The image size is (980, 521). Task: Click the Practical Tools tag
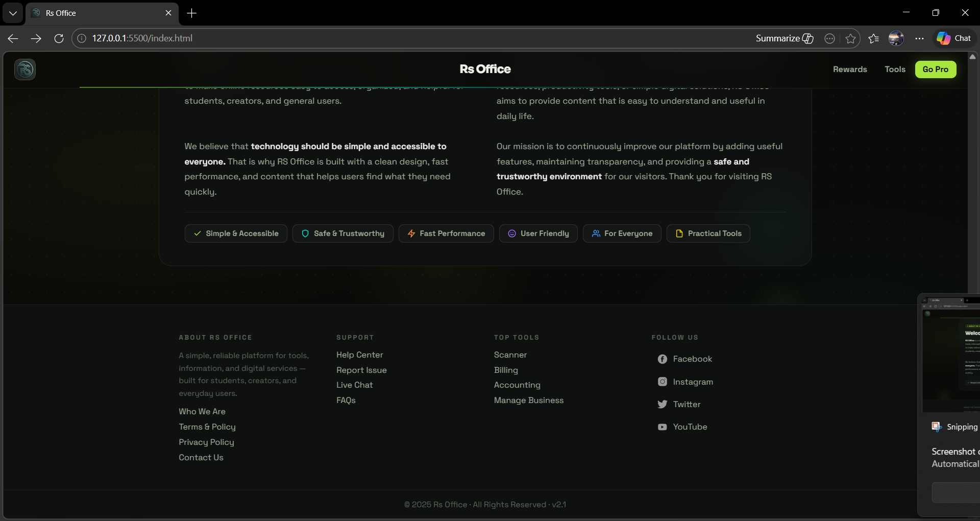pos(708,233)
